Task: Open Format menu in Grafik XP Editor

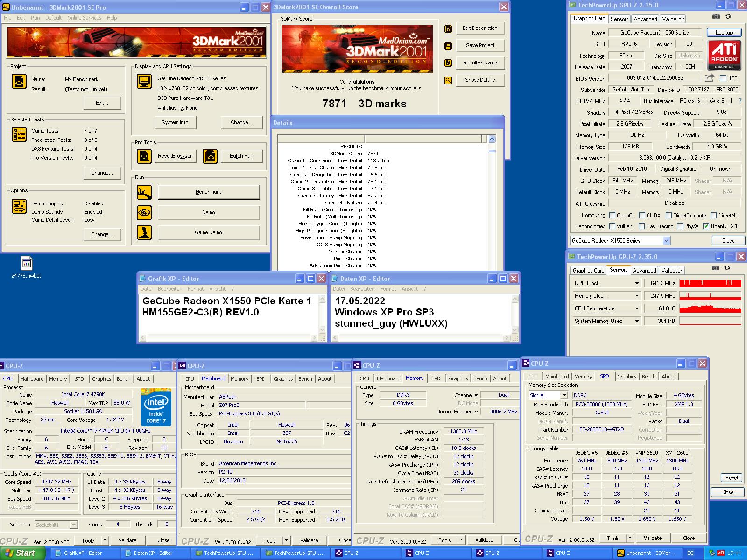Action: pyautogui.click(x=196, y=289)
